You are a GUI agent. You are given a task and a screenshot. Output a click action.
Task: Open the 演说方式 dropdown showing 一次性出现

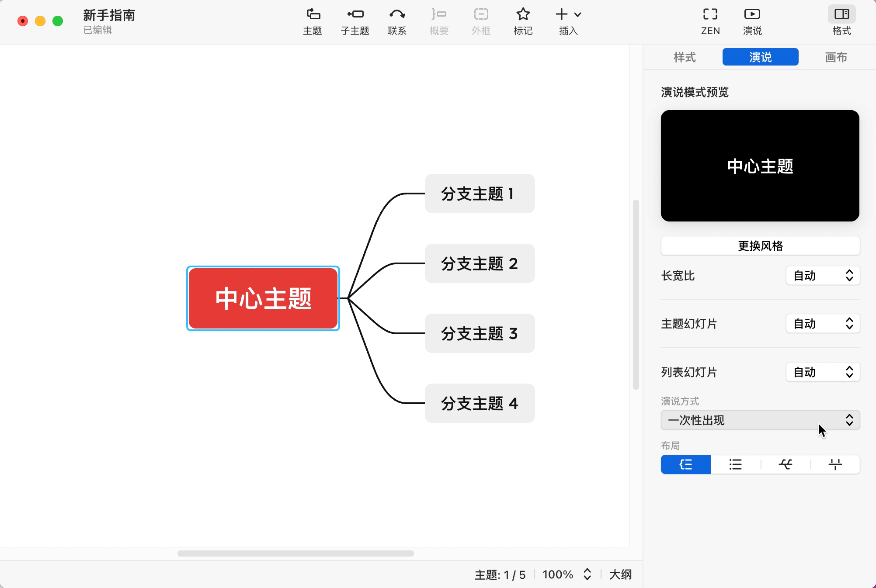click(760, 420)
